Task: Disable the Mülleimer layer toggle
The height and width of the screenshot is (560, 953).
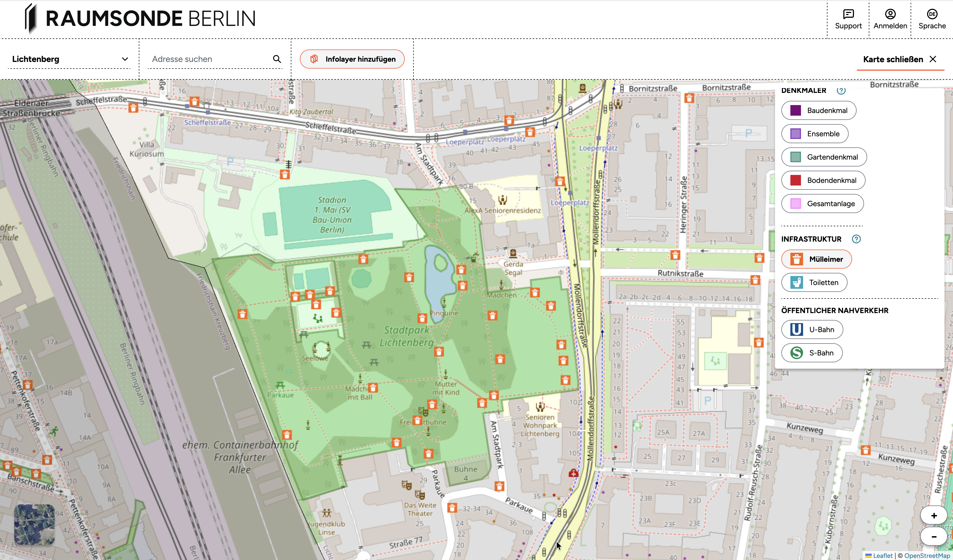Action: pyautogui.click(x=817, y=259)
